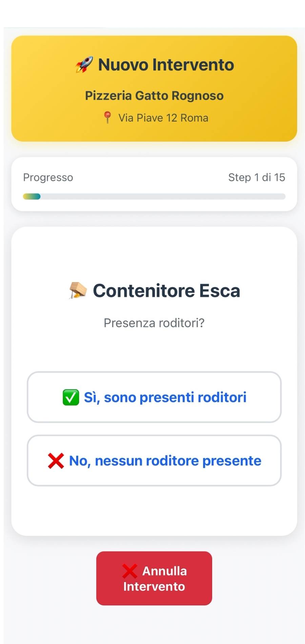This screenshot has height=644, width=305.
Task: Choose "No, nessun roditore presente" answer text
Action: [165, 461]
